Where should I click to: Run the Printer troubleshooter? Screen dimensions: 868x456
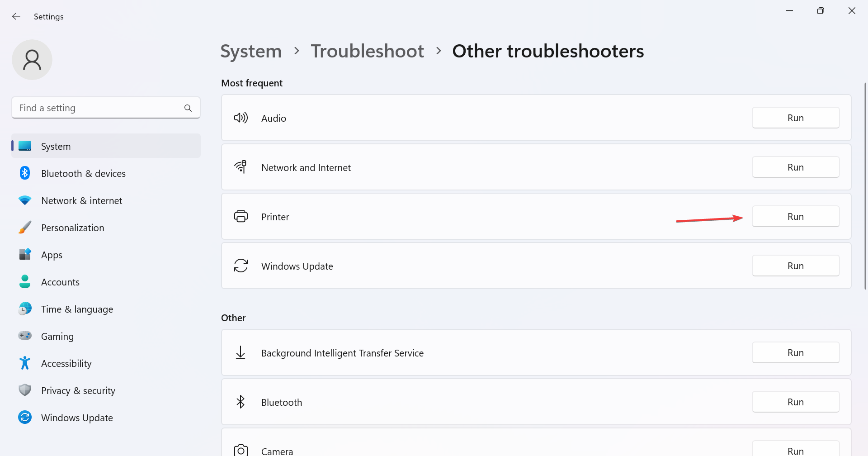796,217
